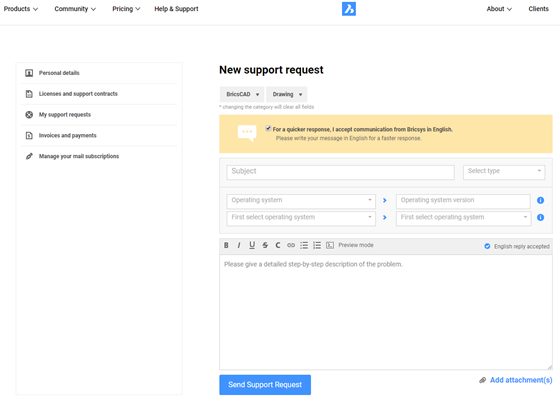Image resolution: width=560 pixels, height=396 pixels.
Task: Open Help & Support page
Action: coord(176,9)
